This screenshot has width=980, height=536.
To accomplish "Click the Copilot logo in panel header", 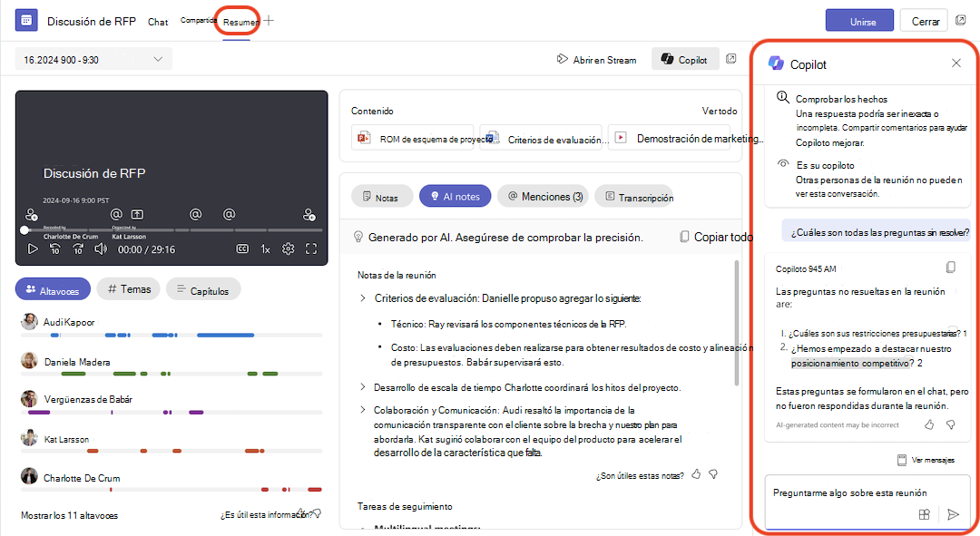I will pyautogui.click(x=776, y=63).
